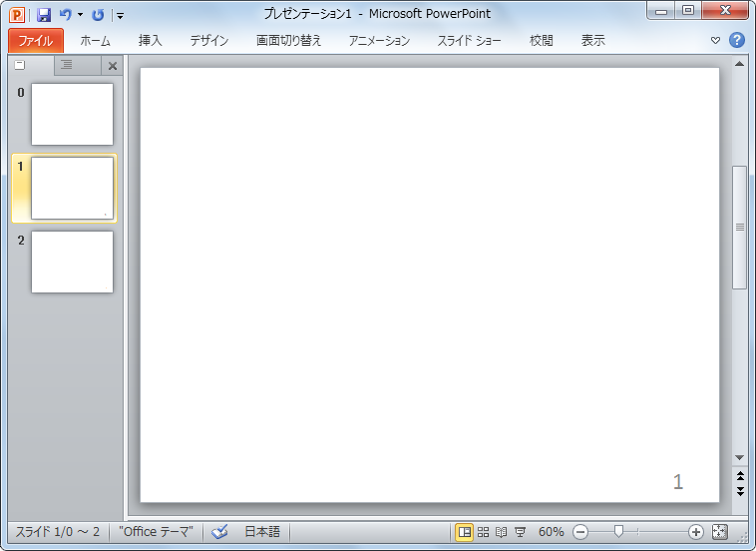Expand the minimized ribbon with the chevron
The height and width of the screenshot is (551, 756).
tap(715, 41)
